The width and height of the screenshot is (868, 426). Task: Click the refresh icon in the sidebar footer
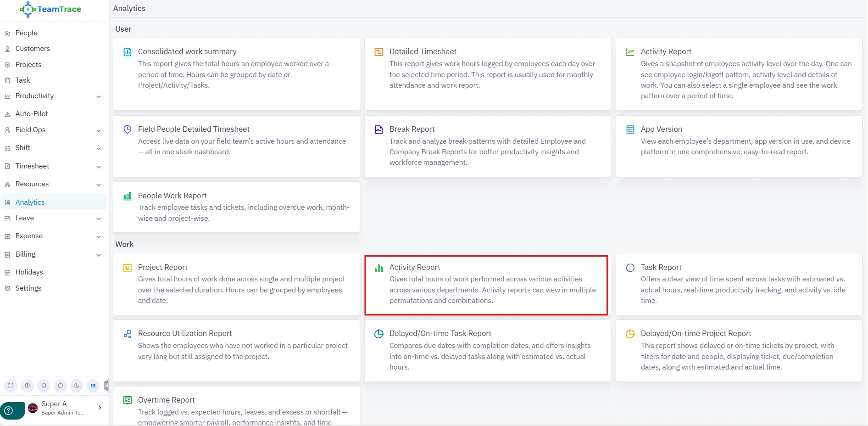coord(60,386)
